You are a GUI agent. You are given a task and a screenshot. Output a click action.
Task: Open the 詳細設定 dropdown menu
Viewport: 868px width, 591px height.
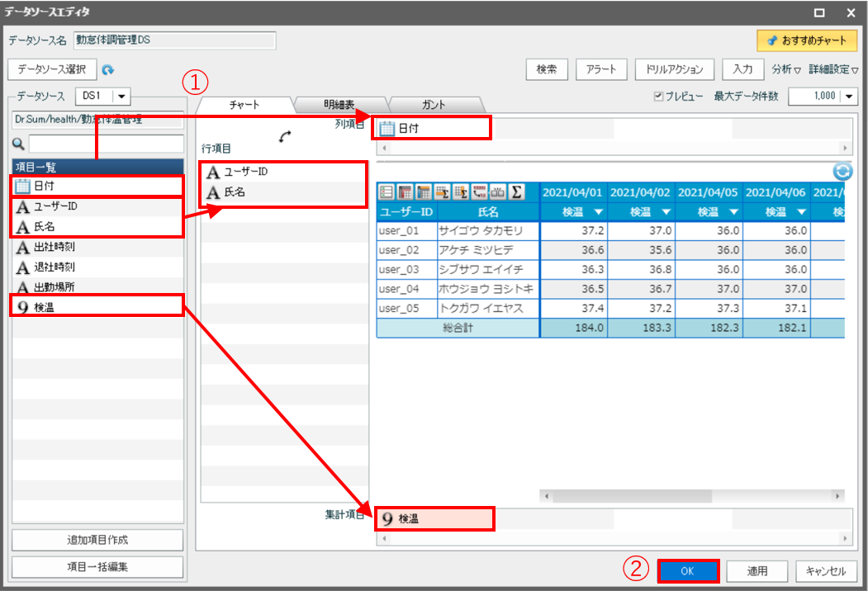click(833, 69)
